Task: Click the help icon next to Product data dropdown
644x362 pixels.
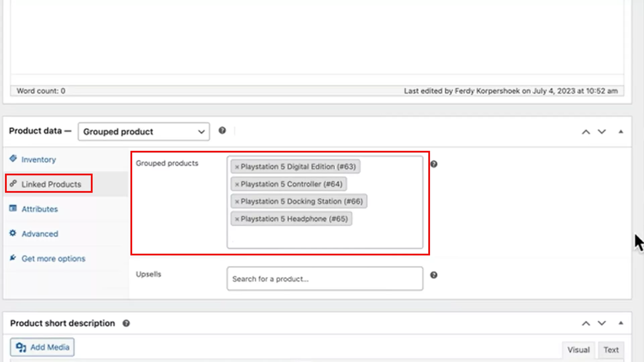Action: [x=222, y=131]
